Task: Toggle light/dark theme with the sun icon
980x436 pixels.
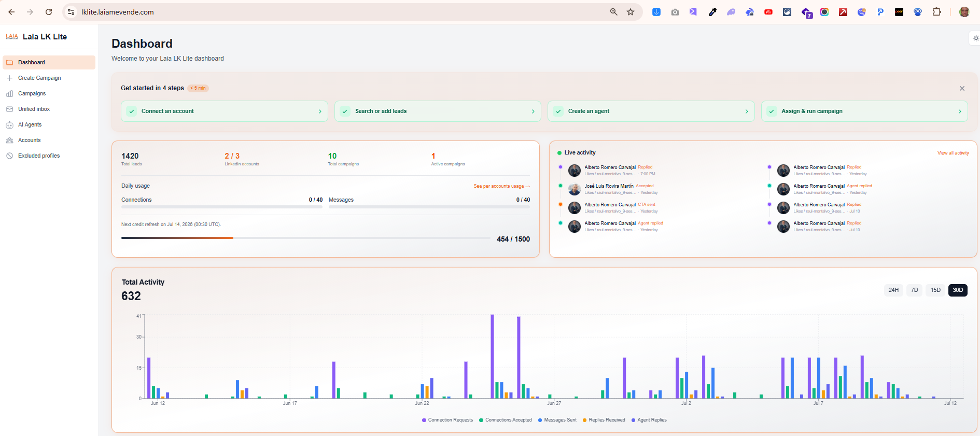Action: click(x=975, y=38)
